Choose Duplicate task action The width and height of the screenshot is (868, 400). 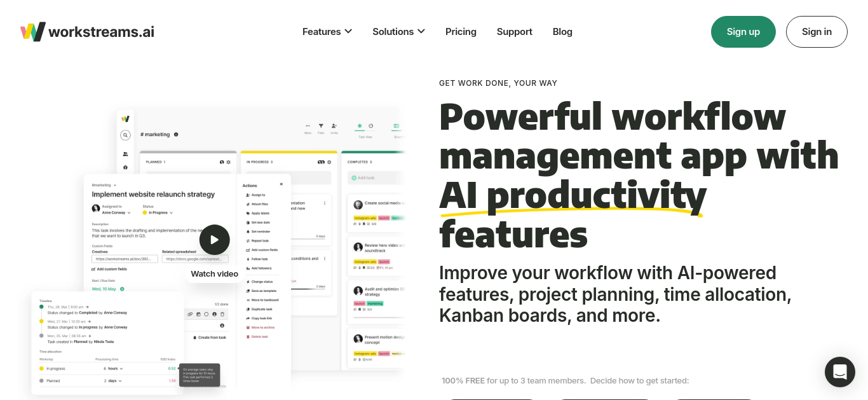[x=259, y=309]
